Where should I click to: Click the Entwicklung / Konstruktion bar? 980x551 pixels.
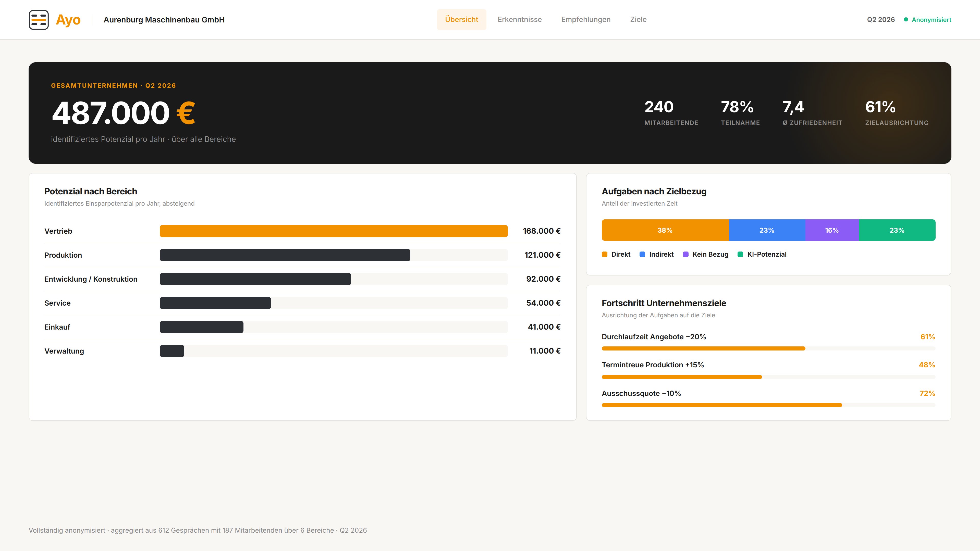(x=255, y=279)
